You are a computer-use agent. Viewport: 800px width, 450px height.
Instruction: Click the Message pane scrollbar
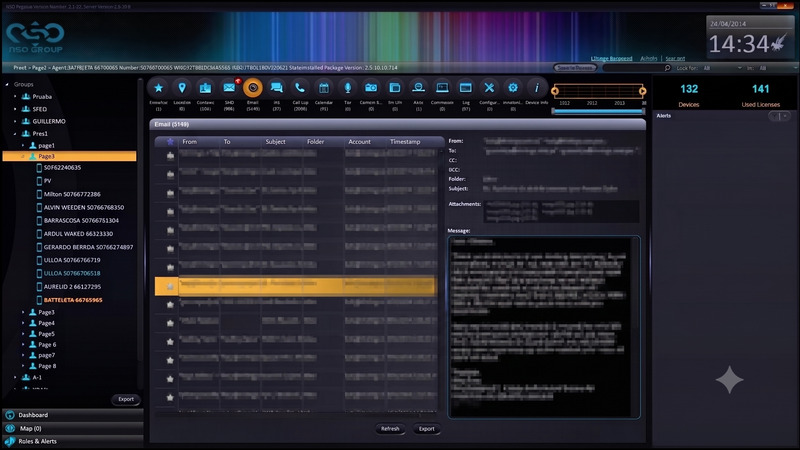(x=635, y=327)
